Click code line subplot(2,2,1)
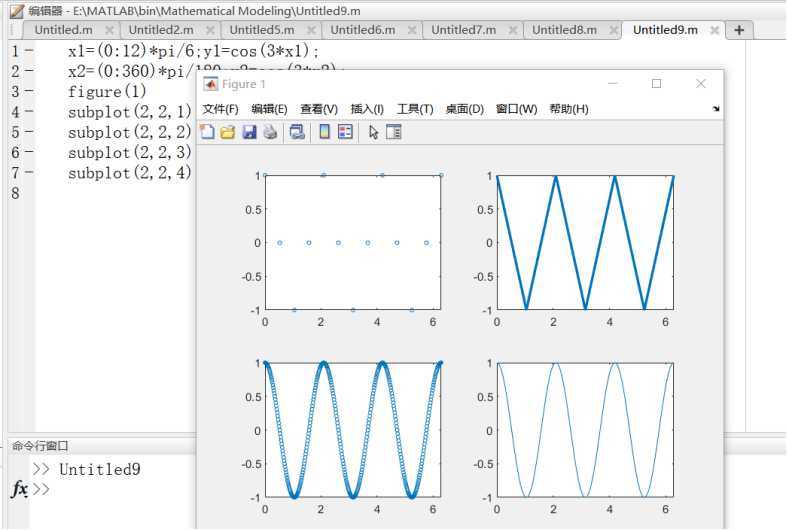The height and width of the screenshot is (530, 787). [129, 111]
